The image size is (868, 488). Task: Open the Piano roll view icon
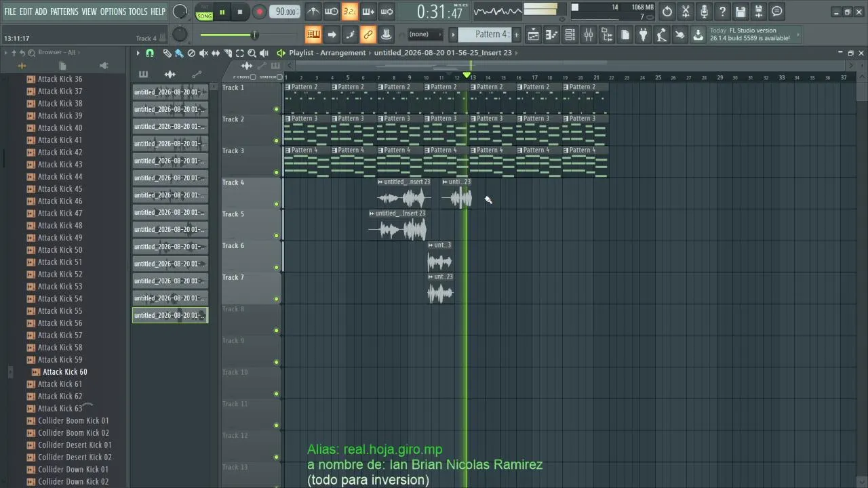point(552,35)
